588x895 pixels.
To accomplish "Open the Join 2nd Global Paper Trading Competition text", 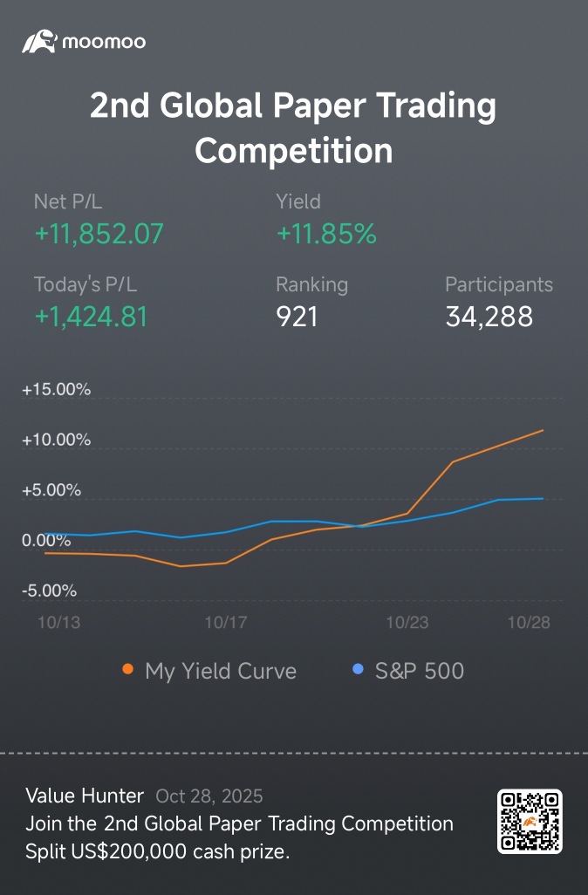I will click(x=239, y=823).
